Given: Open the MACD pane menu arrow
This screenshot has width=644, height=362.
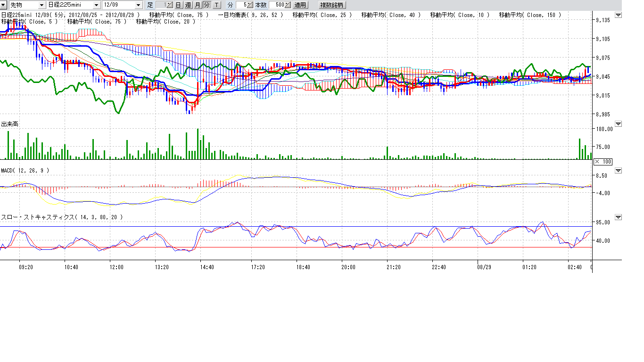Looking at the screenshot, I should pyautogui.click(x=619, y=170).
